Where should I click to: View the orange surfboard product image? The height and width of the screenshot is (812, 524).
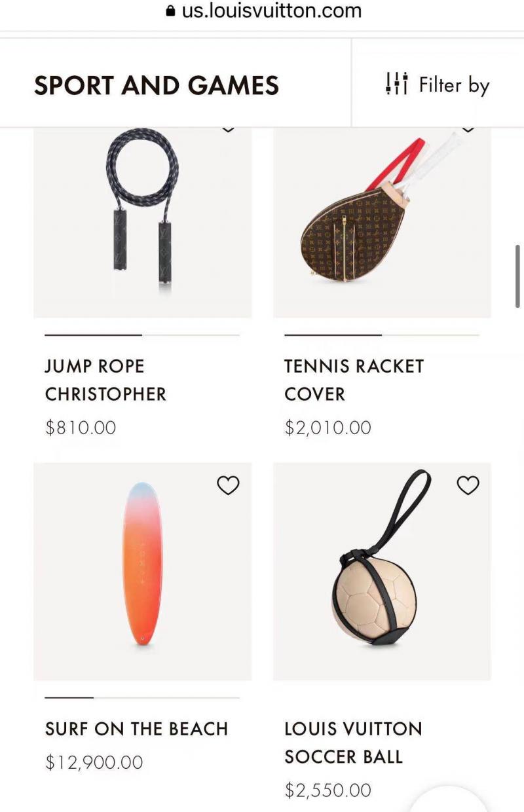pos(143,572)
